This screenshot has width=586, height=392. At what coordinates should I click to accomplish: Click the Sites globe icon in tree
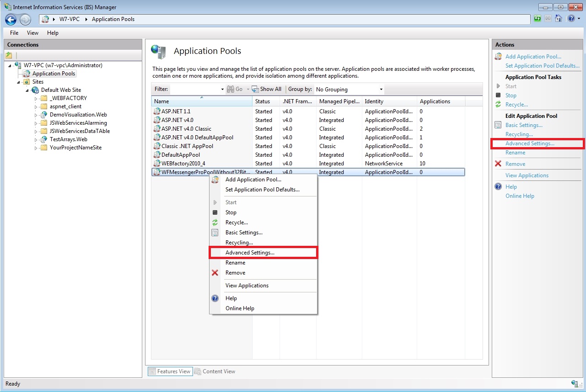(27, 82)
